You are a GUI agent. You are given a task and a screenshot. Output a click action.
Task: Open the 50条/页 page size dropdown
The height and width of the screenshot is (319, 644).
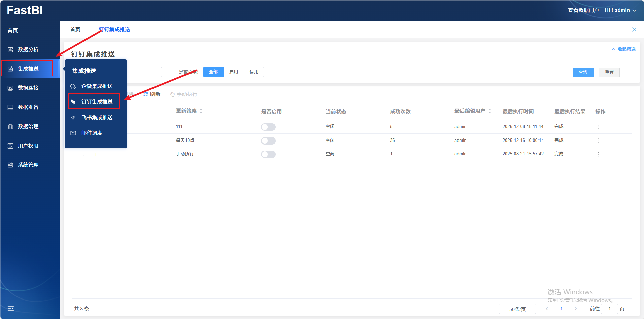[517, 309]
